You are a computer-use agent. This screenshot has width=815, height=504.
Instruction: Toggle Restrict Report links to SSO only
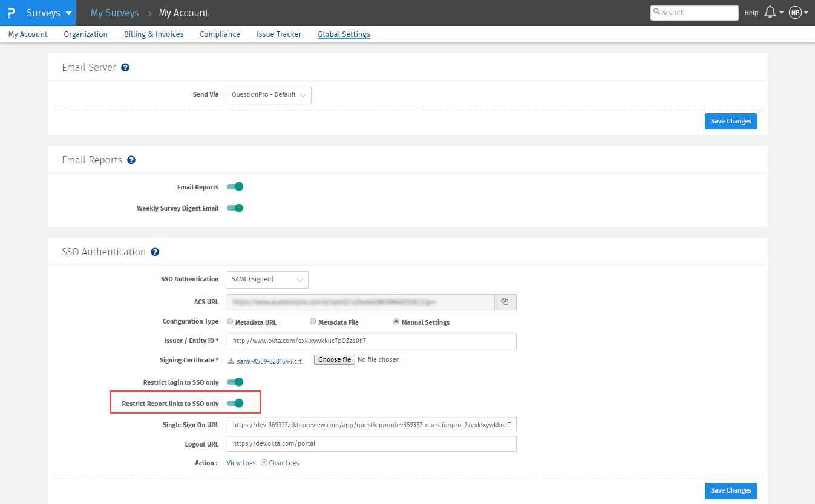point(235,403)
